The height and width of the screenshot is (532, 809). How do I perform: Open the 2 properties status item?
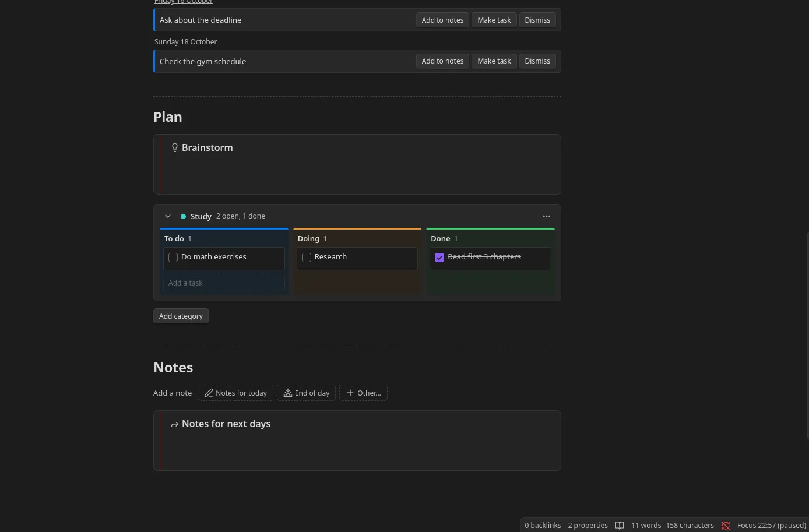(588, 526)
